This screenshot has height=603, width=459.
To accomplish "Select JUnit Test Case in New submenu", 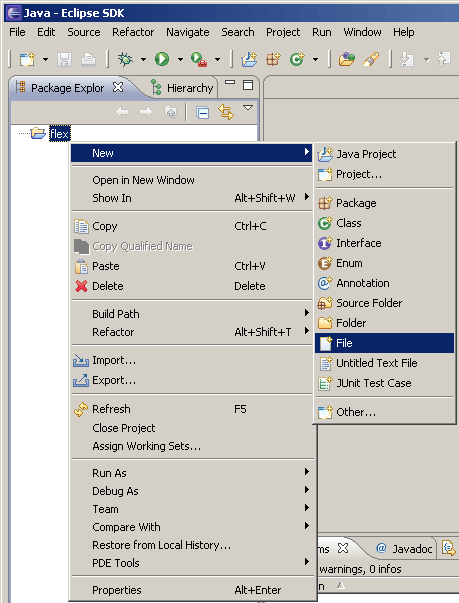I will 384,383.
